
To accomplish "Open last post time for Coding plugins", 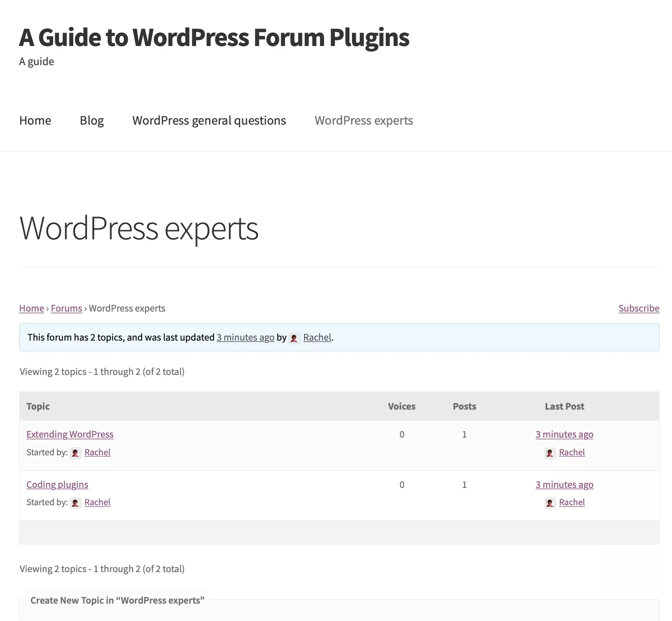I will [564, 484].
